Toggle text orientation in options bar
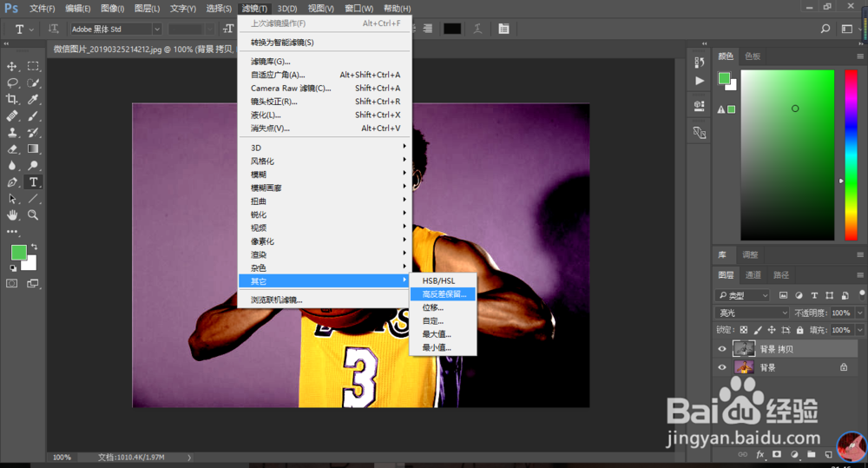868x468 pixels. click(53, 29)
